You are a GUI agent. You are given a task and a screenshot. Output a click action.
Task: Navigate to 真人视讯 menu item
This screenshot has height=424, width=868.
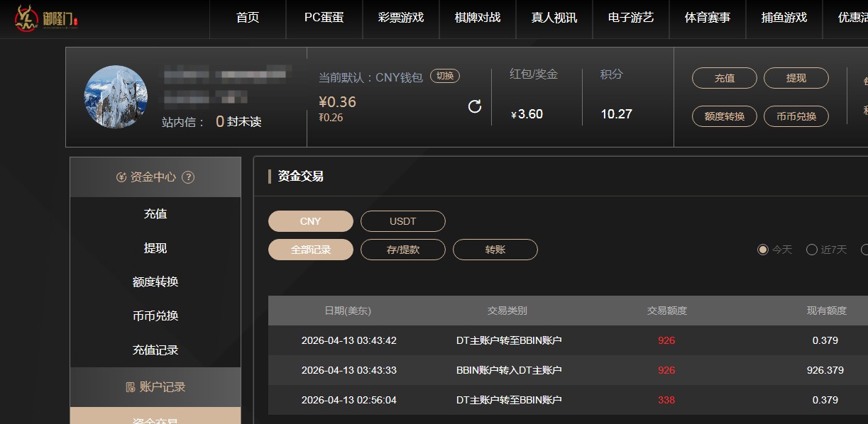pyautogui.click(x=554, y=19)
